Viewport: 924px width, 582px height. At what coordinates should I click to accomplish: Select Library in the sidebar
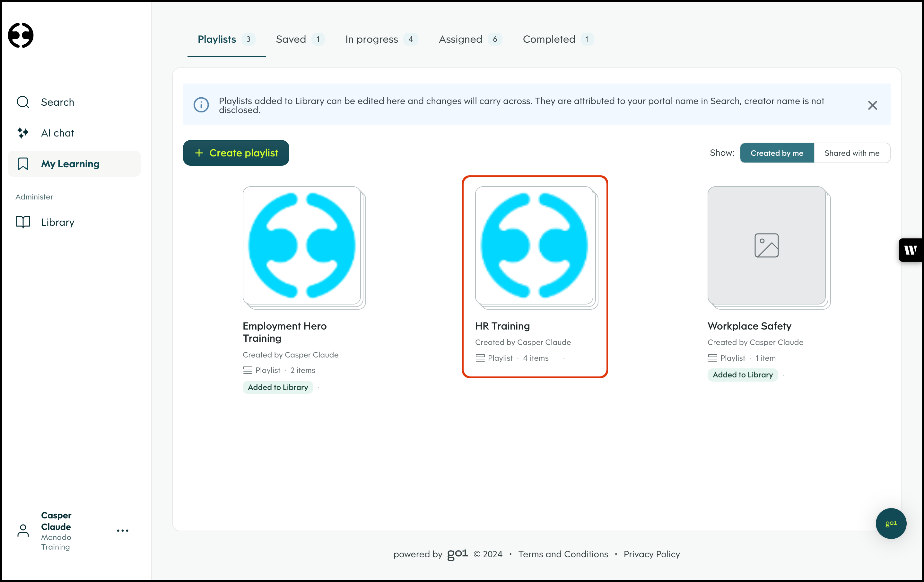74,222
